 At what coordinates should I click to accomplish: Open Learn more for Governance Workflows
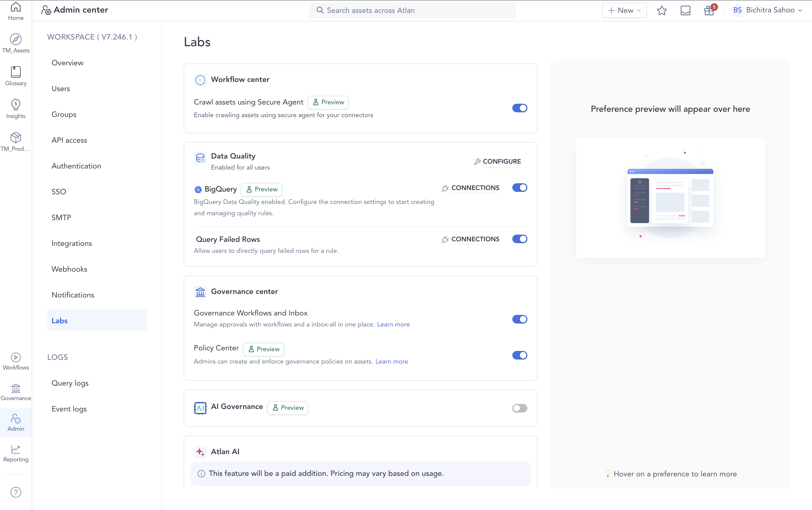coord(393,324)
